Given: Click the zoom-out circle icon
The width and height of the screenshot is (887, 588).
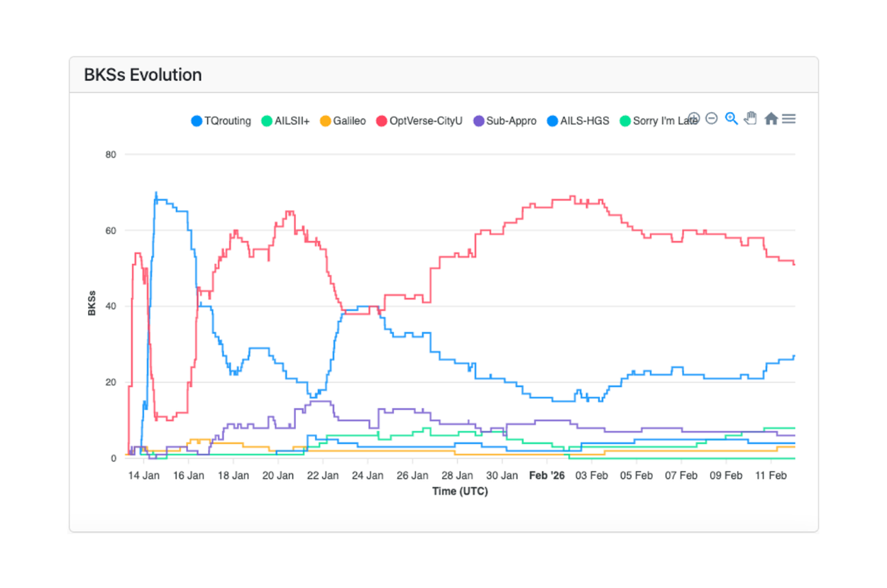Looking at the screenshot, I should click(711, 118).
